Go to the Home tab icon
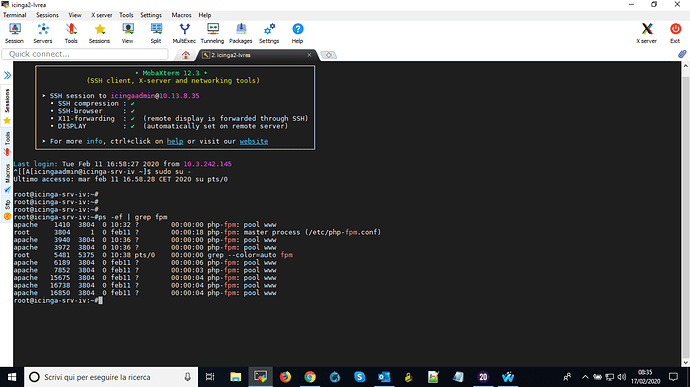The image size is (690, 387). click(x=186, y=55)
